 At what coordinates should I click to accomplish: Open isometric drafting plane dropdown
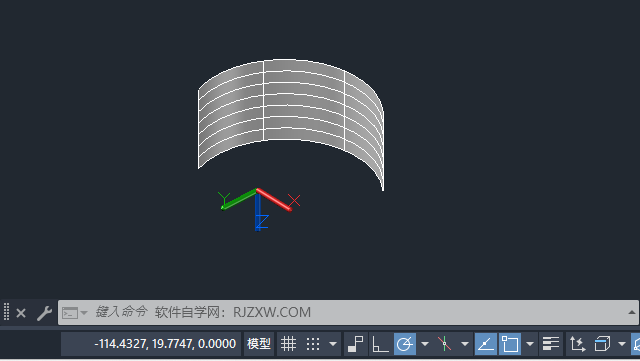[464, 344]
